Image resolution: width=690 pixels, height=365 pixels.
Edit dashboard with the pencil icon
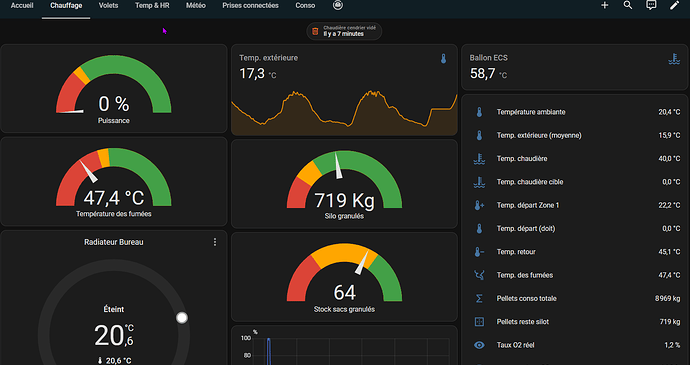(x=674, y=5)
